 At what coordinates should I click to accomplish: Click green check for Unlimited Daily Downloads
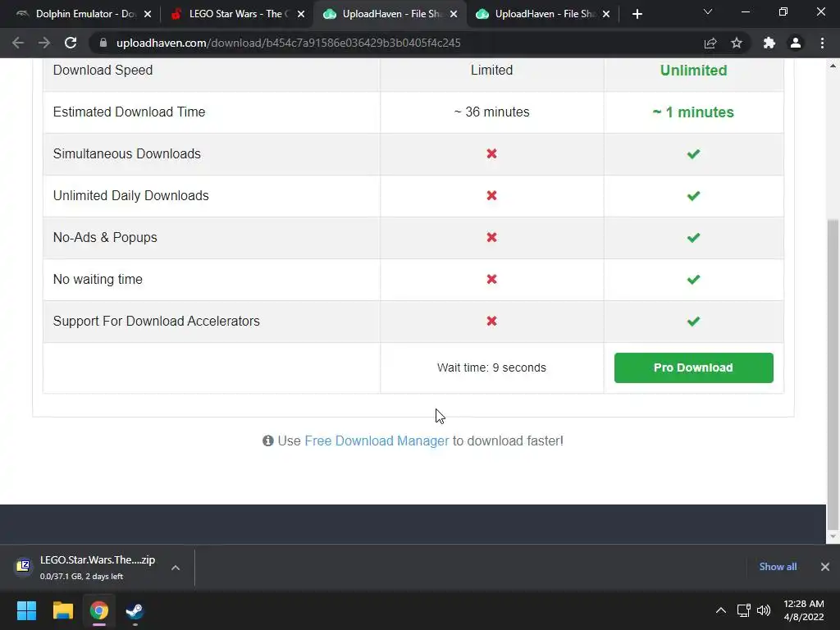(x=693, y=196)
